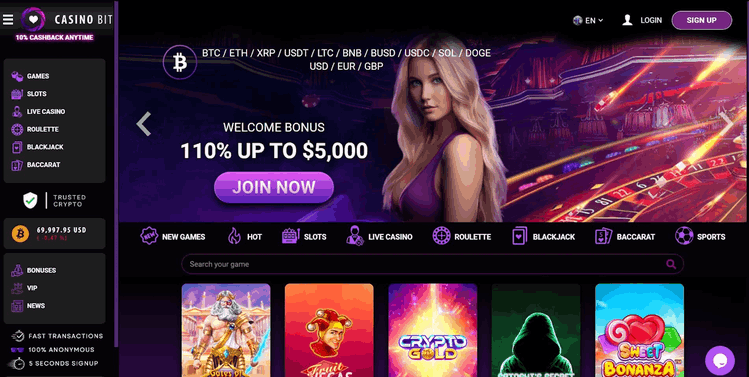This screenshot has height=377, width=749.
Task: Go to previous banner slide arrow
Action: point(144,124)
